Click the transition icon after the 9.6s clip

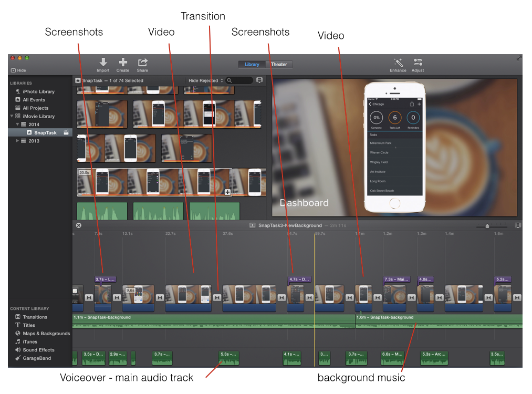coord(160,298)
